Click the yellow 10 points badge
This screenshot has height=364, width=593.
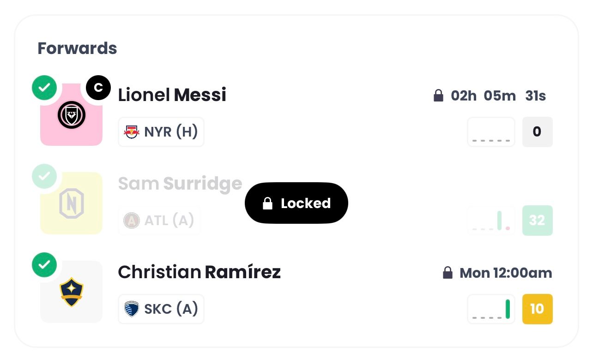(x=537, y=309)
